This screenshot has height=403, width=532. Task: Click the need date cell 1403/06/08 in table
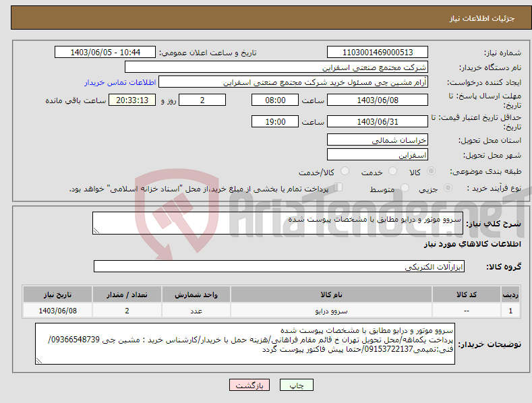(x=58, y=311)
